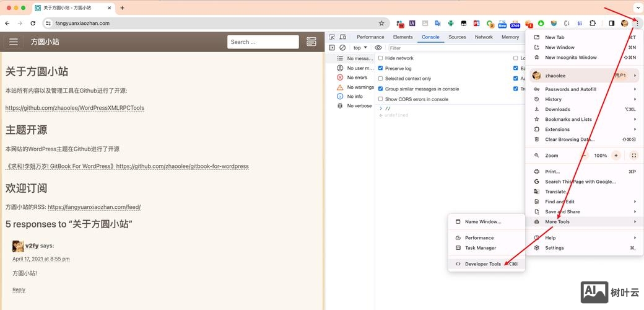Open the website hamburger menu
644x310 pixels.
click(x=14, y=42)
